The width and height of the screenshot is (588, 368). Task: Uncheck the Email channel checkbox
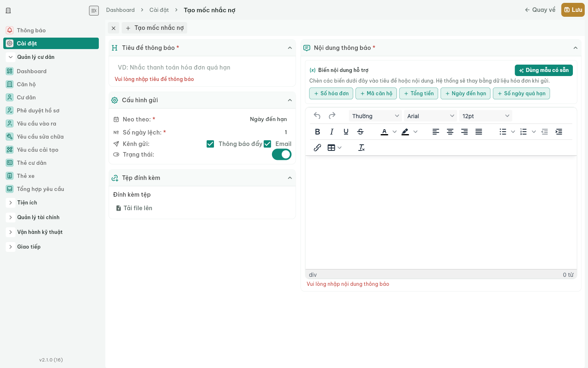[267, 144]
